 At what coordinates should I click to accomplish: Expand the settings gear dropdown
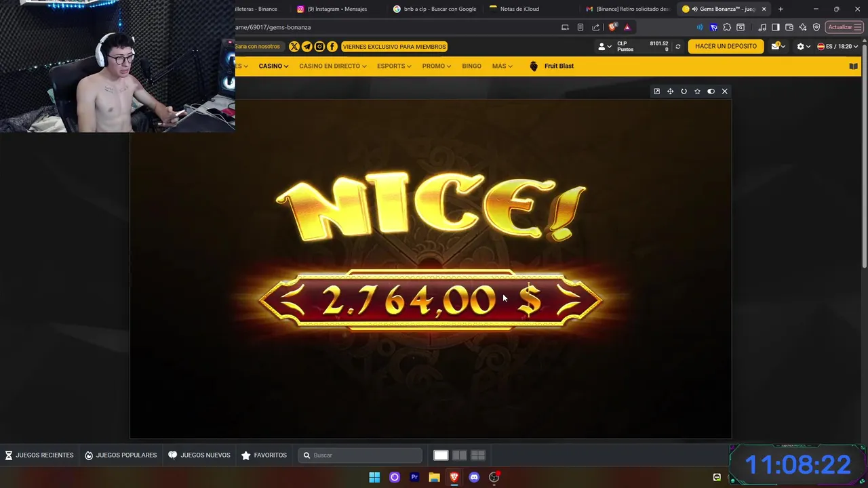tap(804, 47)
